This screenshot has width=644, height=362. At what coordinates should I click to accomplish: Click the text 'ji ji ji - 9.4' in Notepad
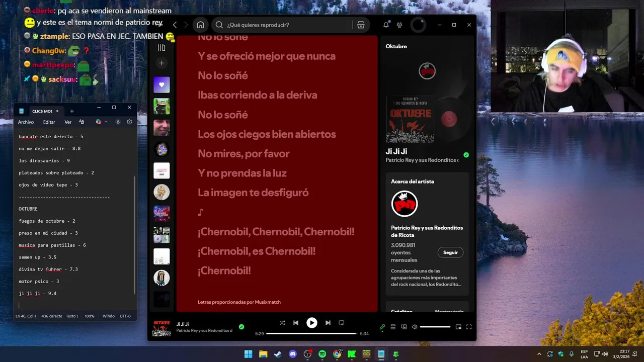click(37, 293)
